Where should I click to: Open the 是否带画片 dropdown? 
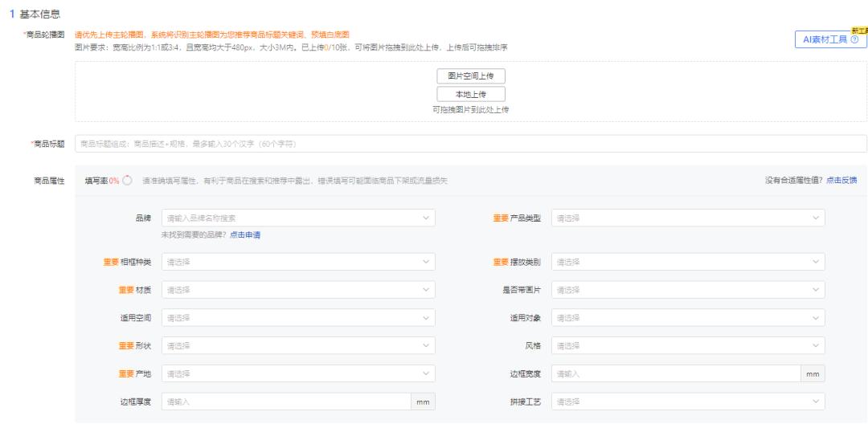tap(688, 290)
